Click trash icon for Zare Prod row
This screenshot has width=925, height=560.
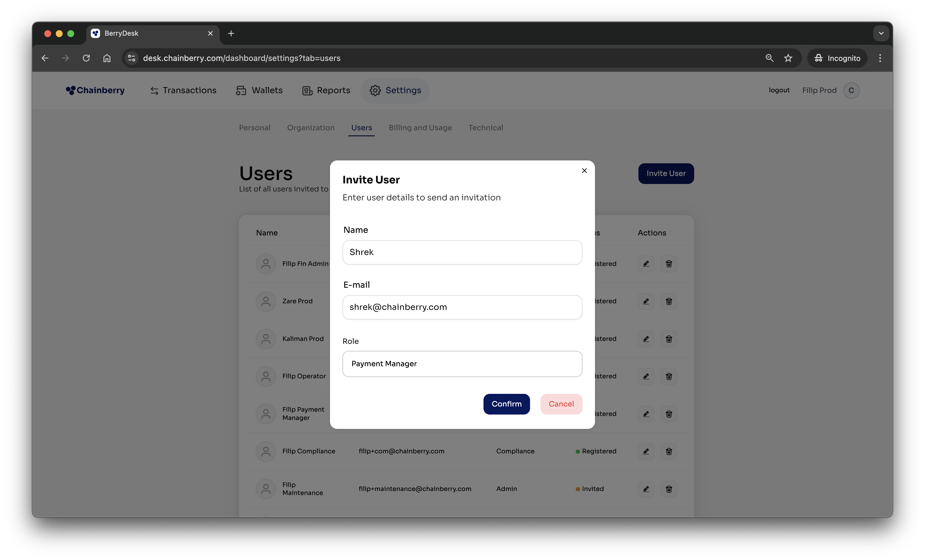(669, 301)
